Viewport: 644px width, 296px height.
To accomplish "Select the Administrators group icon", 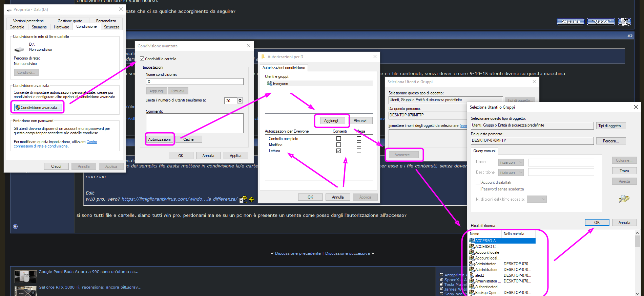I will click(x=472, y=269).
